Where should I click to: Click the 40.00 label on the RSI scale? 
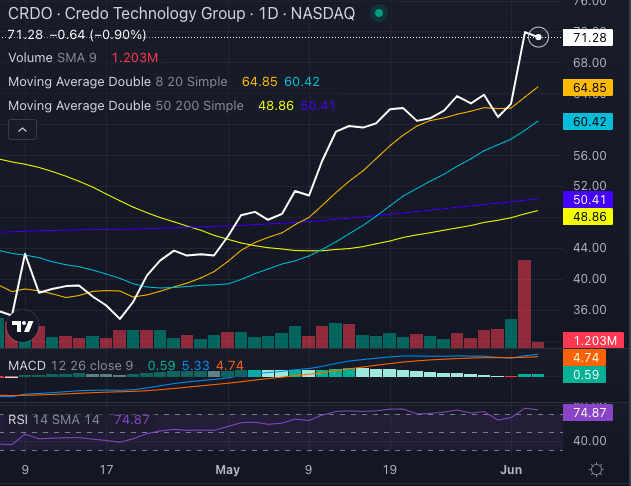(x=590, y=441)
